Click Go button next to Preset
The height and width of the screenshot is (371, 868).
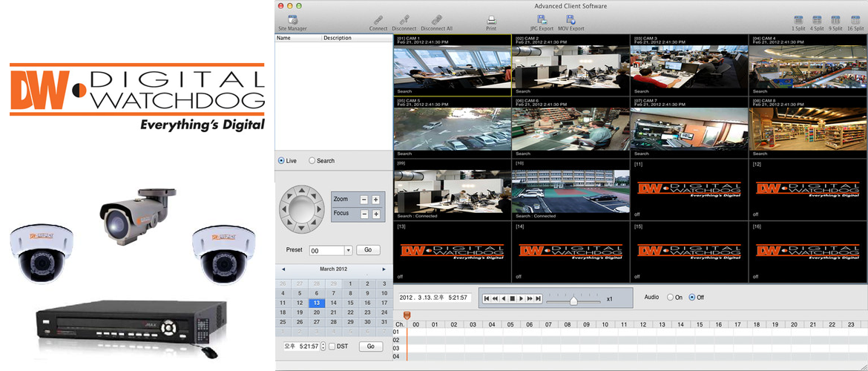(368, 250)
